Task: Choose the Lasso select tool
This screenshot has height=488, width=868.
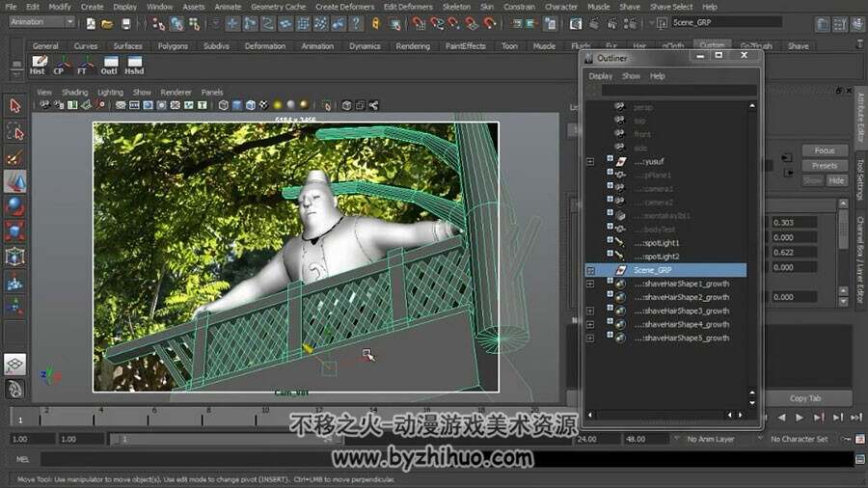Action: (14, 132)
